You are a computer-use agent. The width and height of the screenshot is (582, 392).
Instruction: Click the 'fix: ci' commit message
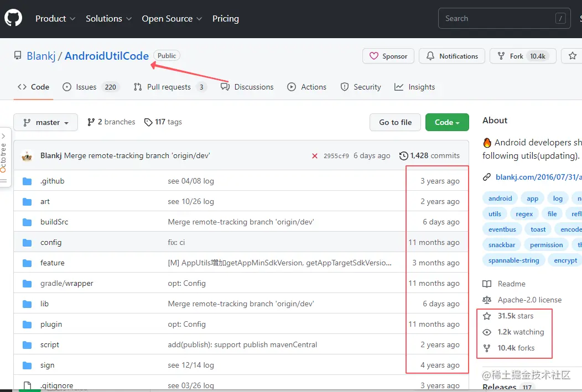pyautogui.click(x=176, y=242)
